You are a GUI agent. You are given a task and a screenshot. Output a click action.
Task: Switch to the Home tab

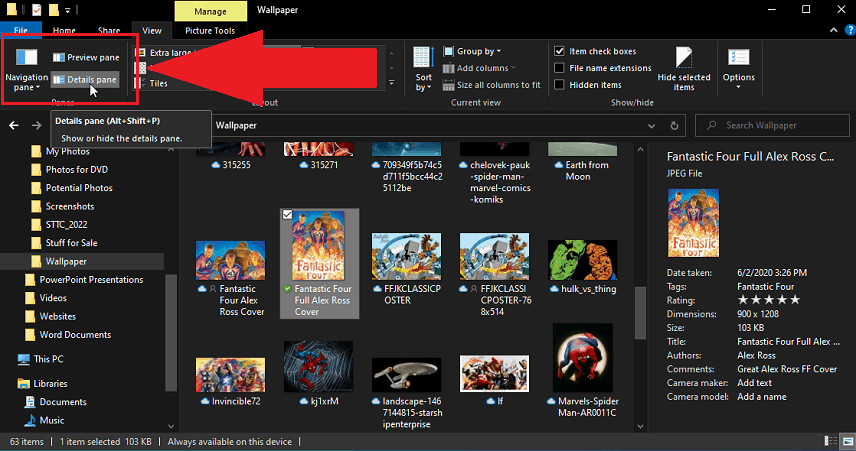coord(64,31)
